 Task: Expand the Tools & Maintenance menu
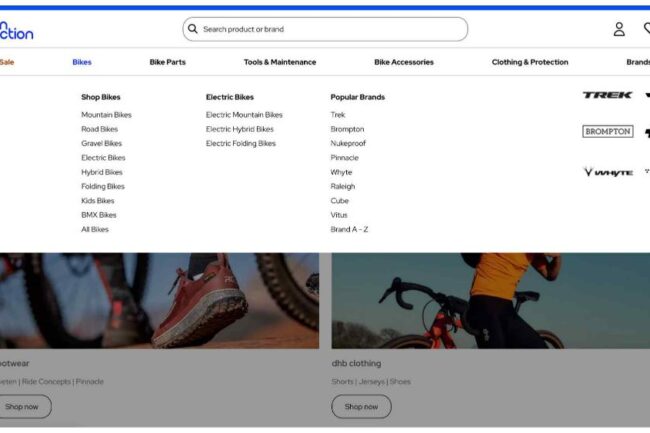pyautogui.click(x=279, y=62)
